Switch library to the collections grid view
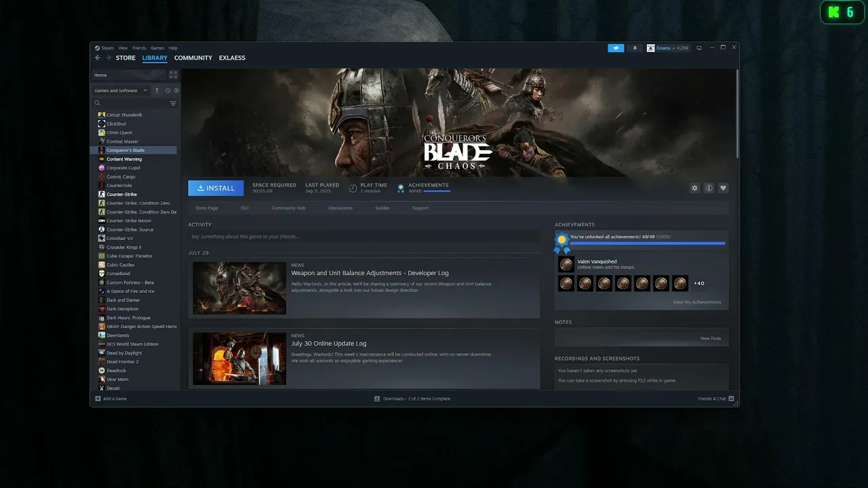The image size is (868, 488). point(173,75)
